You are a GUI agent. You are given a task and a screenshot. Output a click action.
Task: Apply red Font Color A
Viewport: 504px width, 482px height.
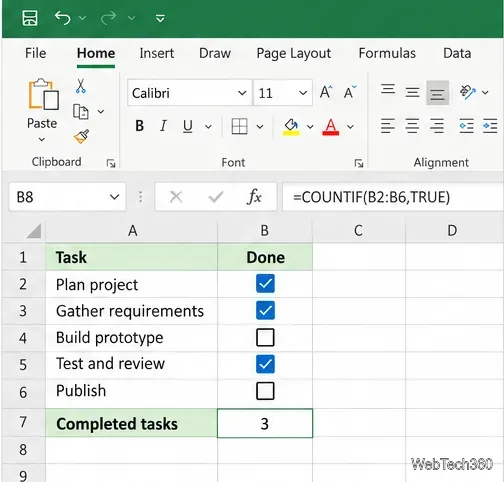click(x=331, y=127)
